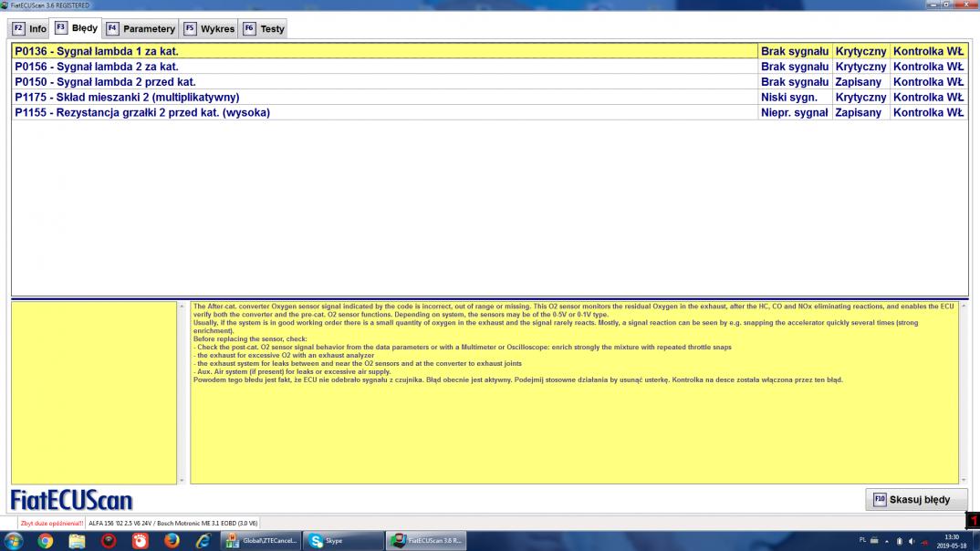Click 'Brak sygnału' in the P0150 row
Viewport: 980px width, 551px height.
pyautogui.click(x=795, y=82)
